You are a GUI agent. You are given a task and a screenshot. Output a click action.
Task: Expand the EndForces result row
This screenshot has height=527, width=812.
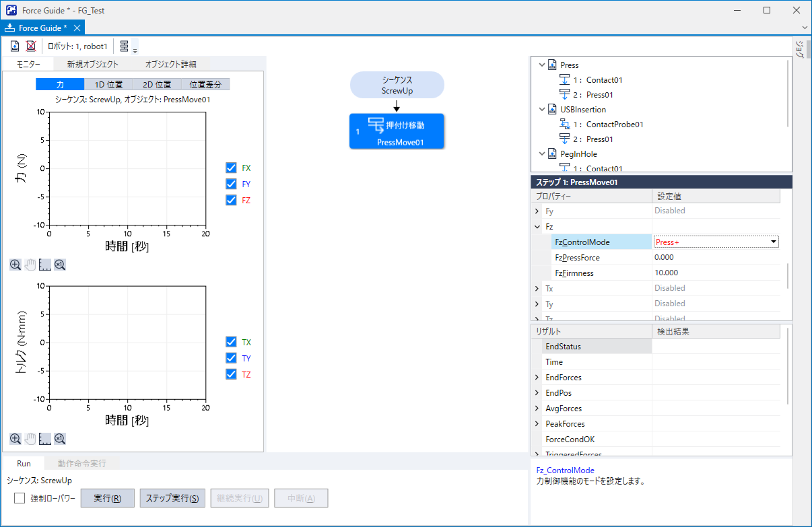pyautogui.click(x=537, y=378)
